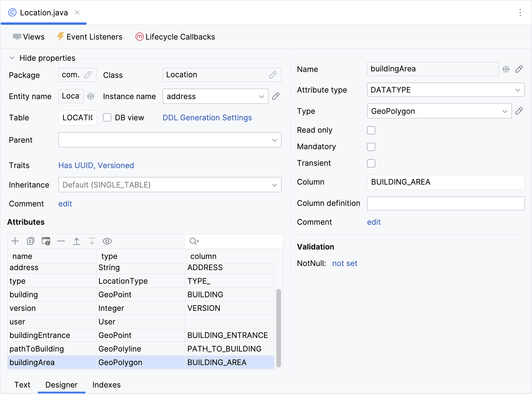Enable the Read only checkbox

371,130
